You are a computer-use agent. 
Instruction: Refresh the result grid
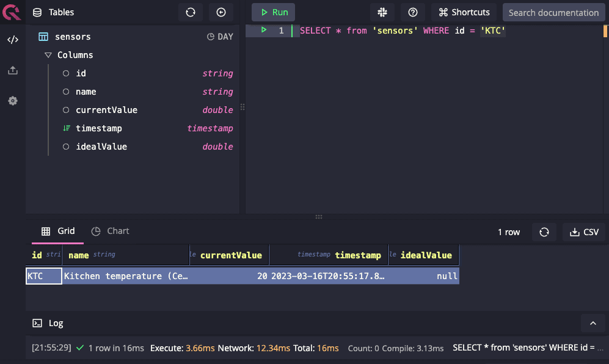click(544, 232)
